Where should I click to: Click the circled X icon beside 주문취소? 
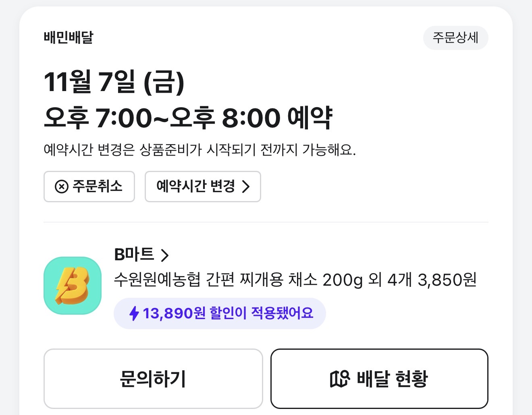click(x=62, y=187)
